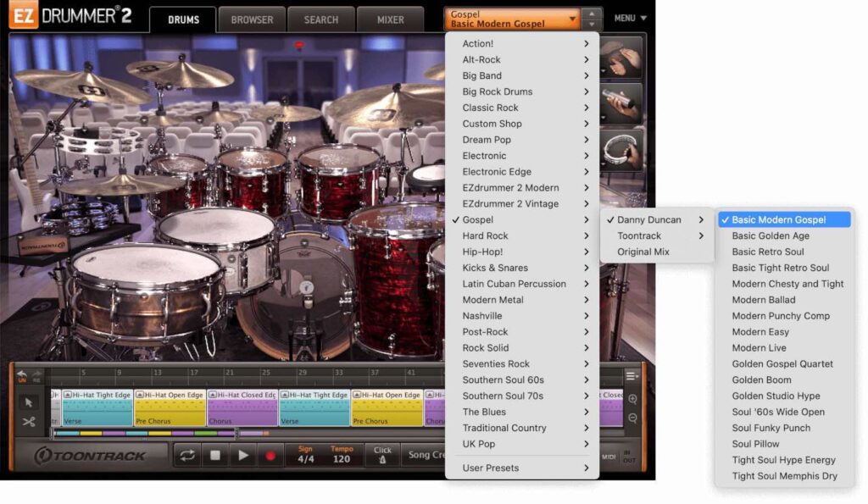Zoom in on the song track

pyautogui.click(x=632, y=400)
